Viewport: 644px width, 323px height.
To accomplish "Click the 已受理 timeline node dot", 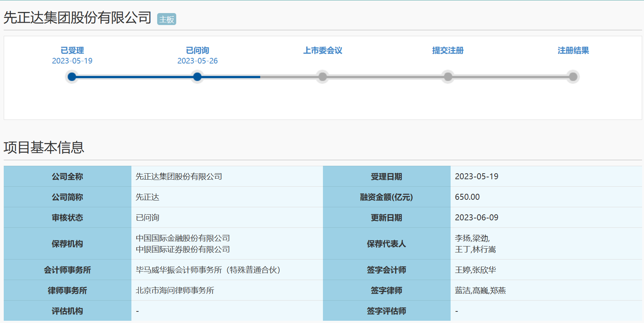I will (72, 77).
